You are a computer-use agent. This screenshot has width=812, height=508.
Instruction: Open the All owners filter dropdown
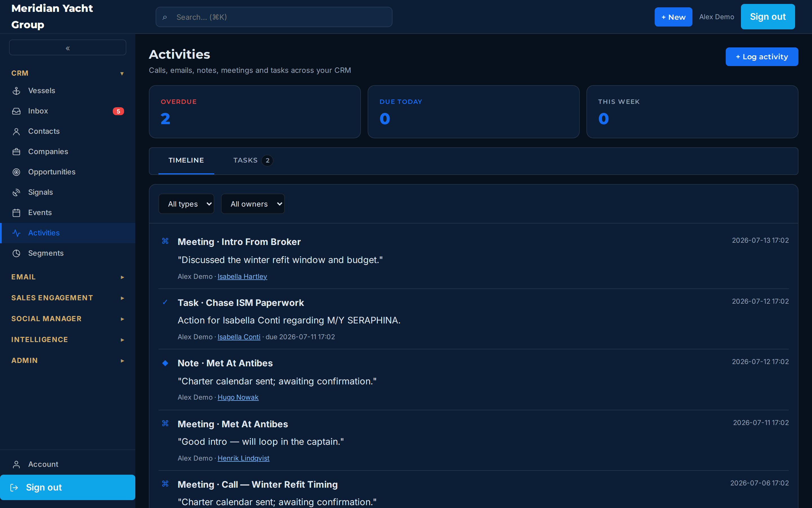pos(253,204)
